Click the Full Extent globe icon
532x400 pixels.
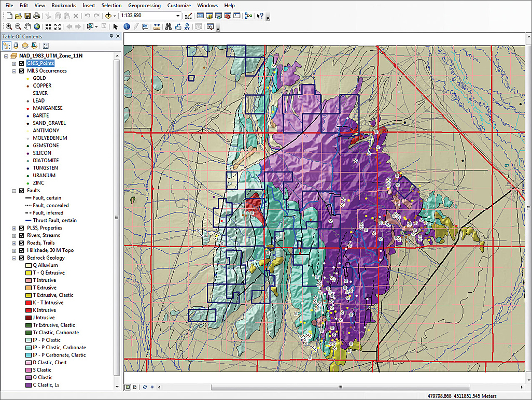click(x=37, y=26)
